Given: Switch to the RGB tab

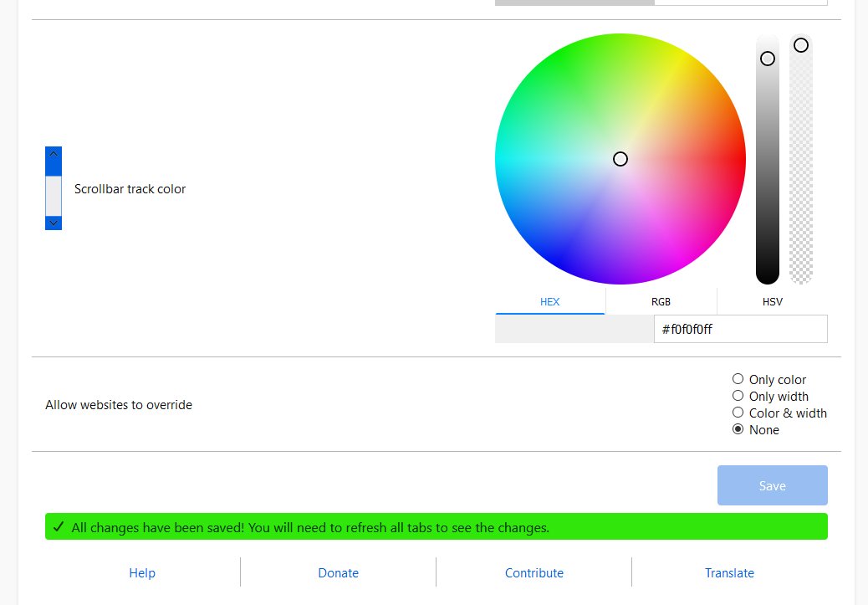Looking at the screenshot, I should point(661,301).
